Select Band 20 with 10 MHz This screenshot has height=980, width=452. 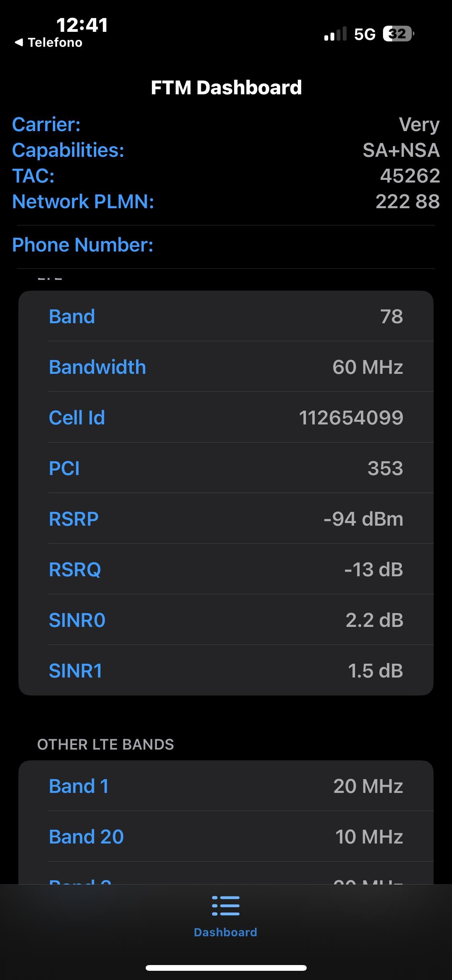(226, 837)
